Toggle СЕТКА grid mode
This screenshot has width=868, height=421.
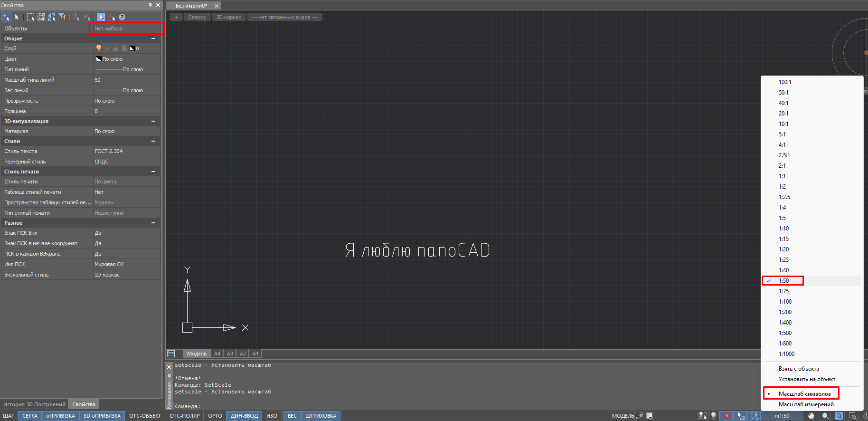click(x=30, y=416)
